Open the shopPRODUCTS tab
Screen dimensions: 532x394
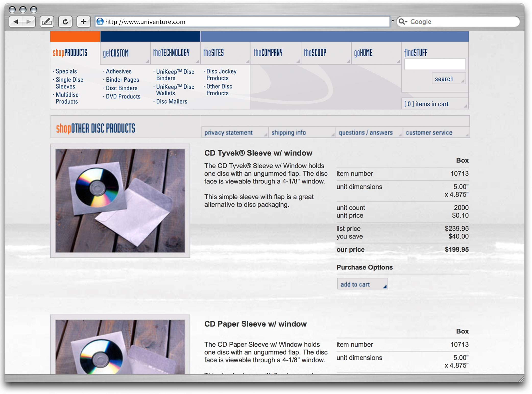(75, 53)
